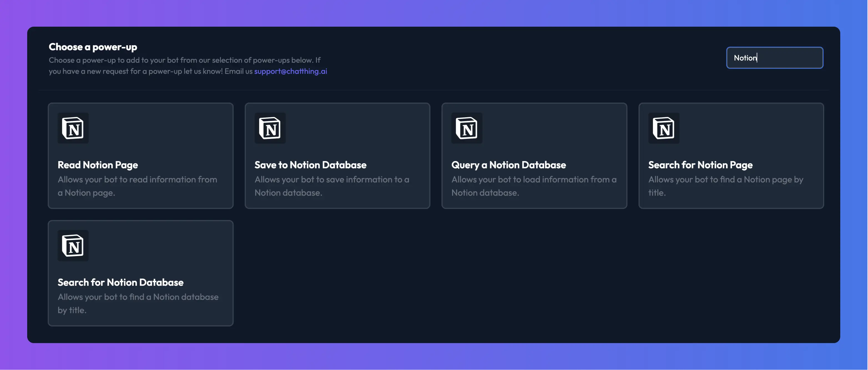Viewport: 868px width, 370px height.
Task: Click description 'Allows your bot to load information from a Notion database.'
Action: (534, 186)
